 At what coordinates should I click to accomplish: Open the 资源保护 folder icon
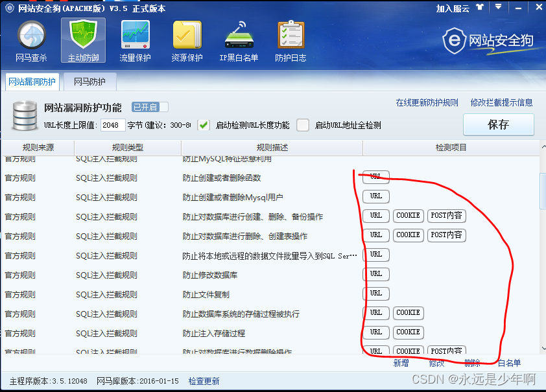pyautogui.click(x=187, y=41)
